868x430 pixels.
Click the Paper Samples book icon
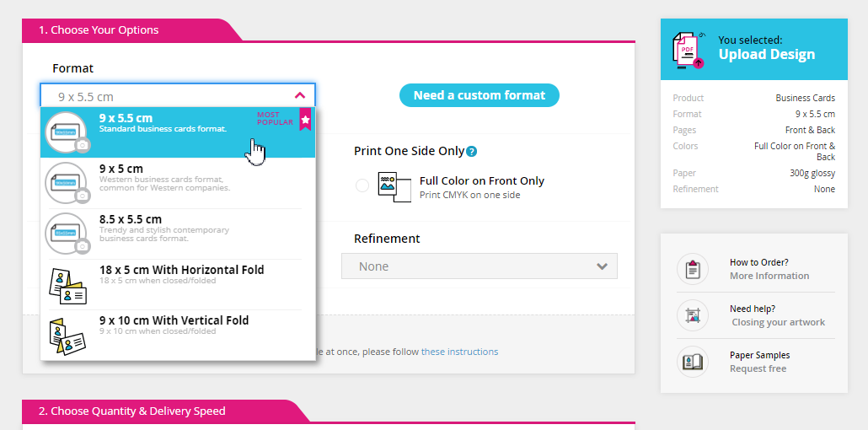(x=693, y=362)
